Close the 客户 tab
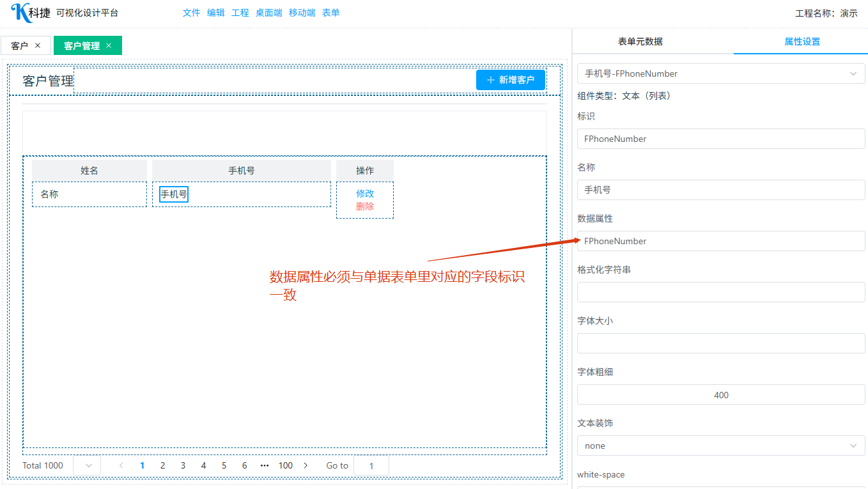Viewport: 868px width, 489px height. click(x=38, y=45)
